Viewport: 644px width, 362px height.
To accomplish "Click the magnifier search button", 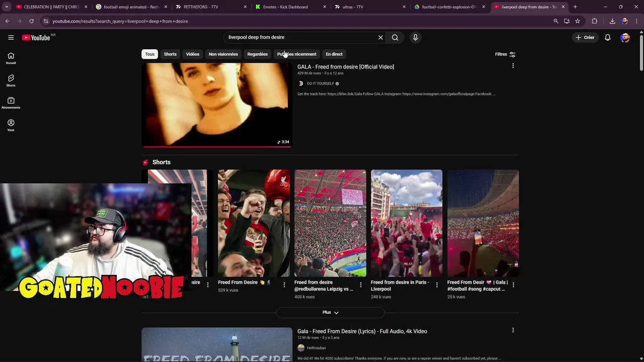I will pyautogui.click(x=395, y=37).
